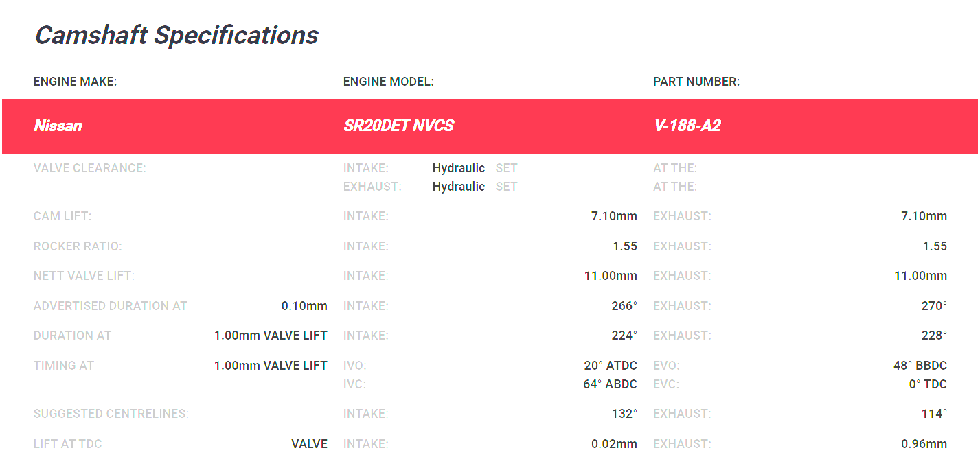Select IVC timing 64° ABDC

tap(610, 384)
